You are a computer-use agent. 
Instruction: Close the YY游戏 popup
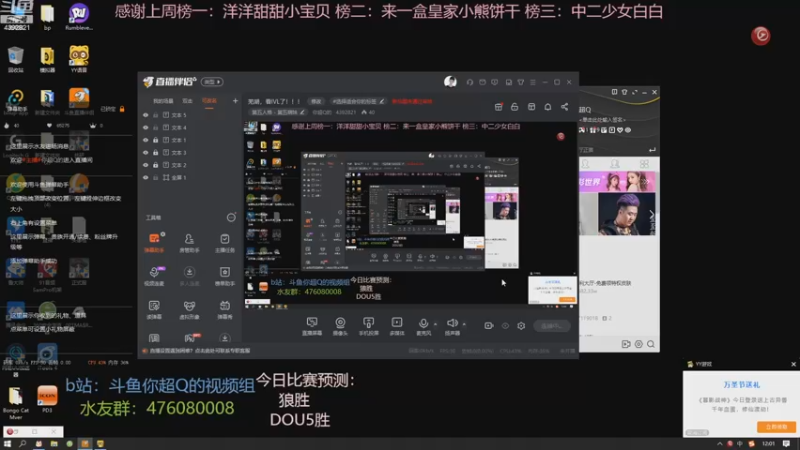tap(793, 364)
